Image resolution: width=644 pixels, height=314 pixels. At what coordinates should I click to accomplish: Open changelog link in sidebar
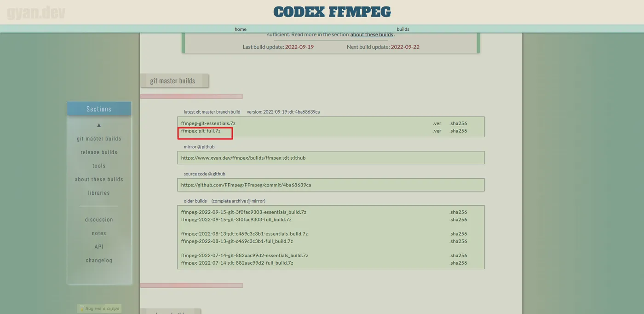(x=99, y=261)
